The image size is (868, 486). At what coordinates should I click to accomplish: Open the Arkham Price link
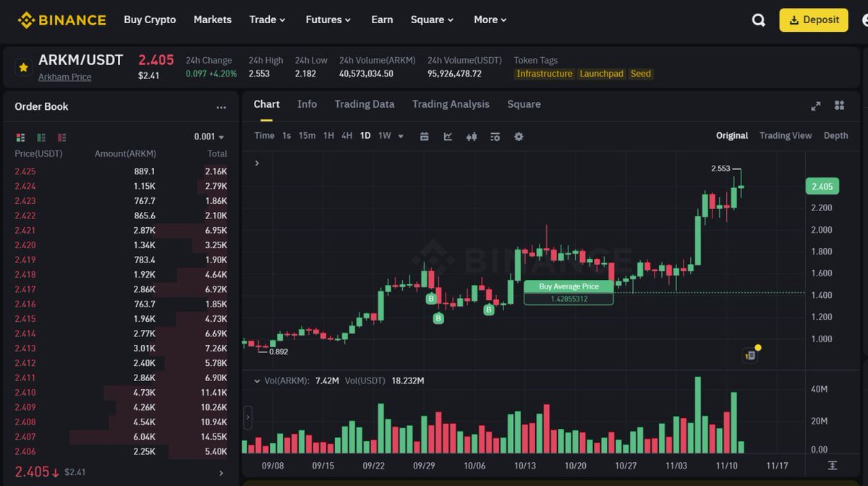coord(65,77)
